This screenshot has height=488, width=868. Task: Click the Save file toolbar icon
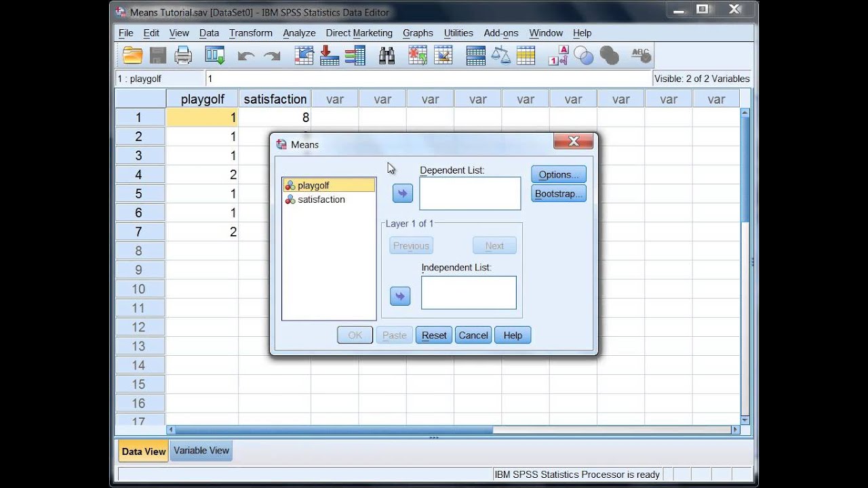coord(158,56)
